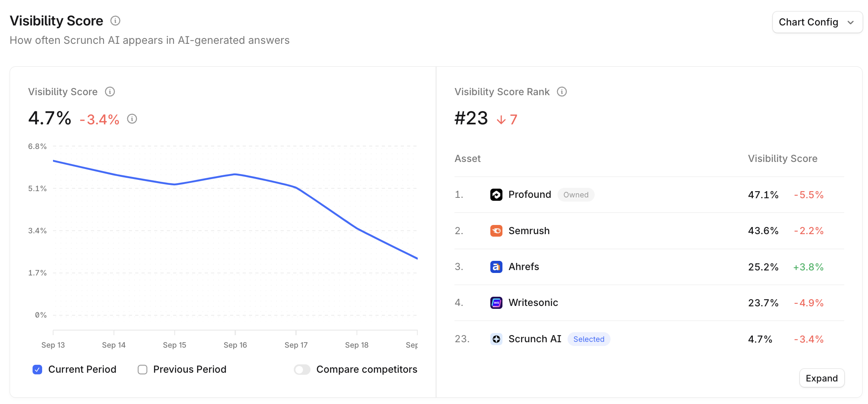Click the Ahrefs asset name

point(523,267)
